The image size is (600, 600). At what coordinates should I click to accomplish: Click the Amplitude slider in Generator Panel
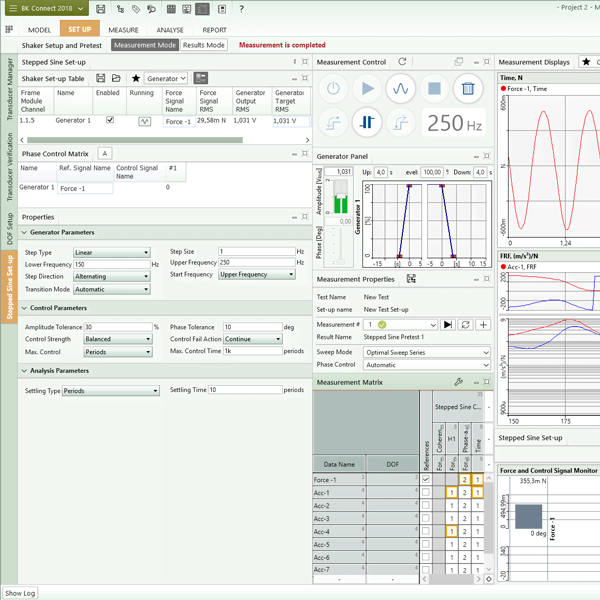pos(342,195)
